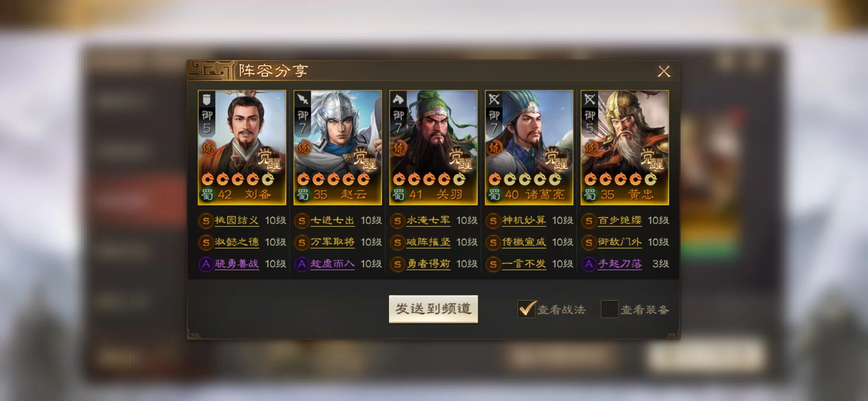The image size is (868, 401).
Task: Open the 黄忠 hero card
Action: (625, 147)
